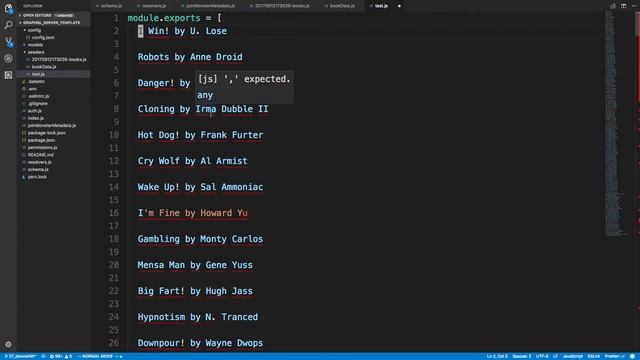Change the JavaScript language mode
This screenshot has width=640, height=360.
click(x=573, y=356)
